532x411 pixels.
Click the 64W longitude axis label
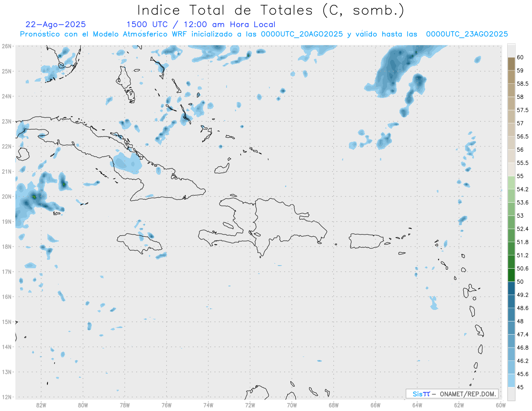point(417,405)
